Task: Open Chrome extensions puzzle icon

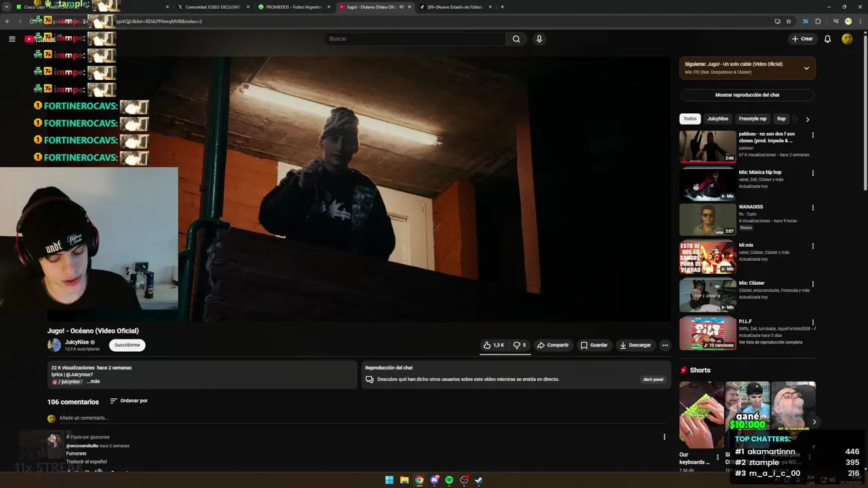Action: 818,21
